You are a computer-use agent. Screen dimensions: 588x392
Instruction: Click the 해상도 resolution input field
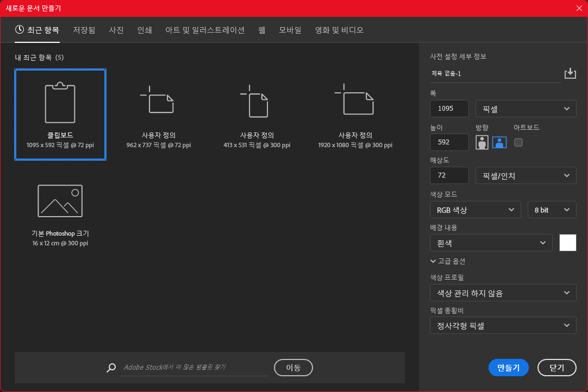click(449, 175)
